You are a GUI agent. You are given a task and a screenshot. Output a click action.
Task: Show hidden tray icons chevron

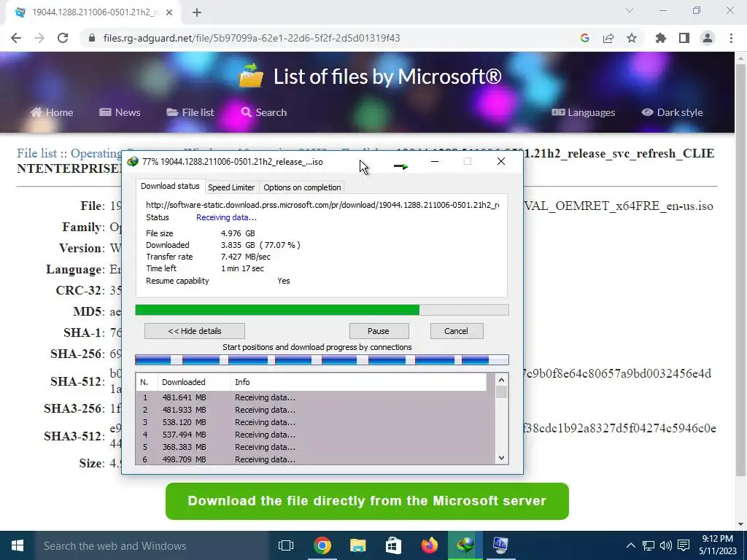[630, 545]
